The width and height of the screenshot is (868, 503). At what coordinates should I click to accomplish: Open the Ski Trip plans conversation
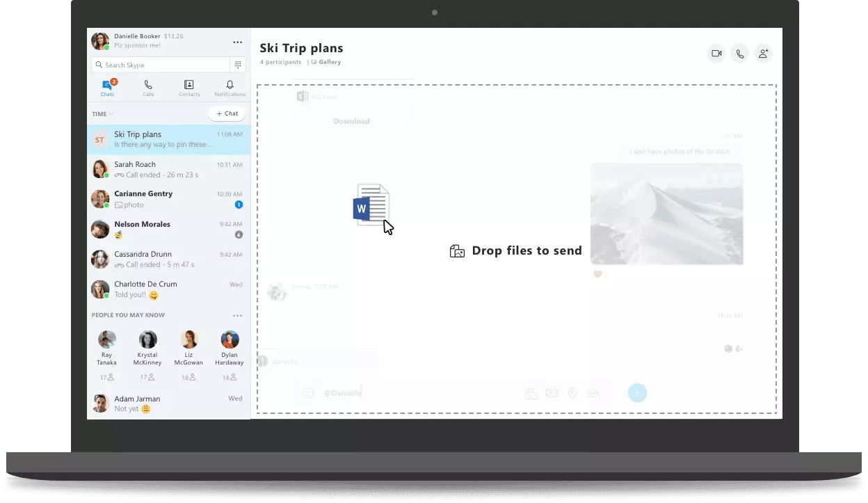[168, 139]
